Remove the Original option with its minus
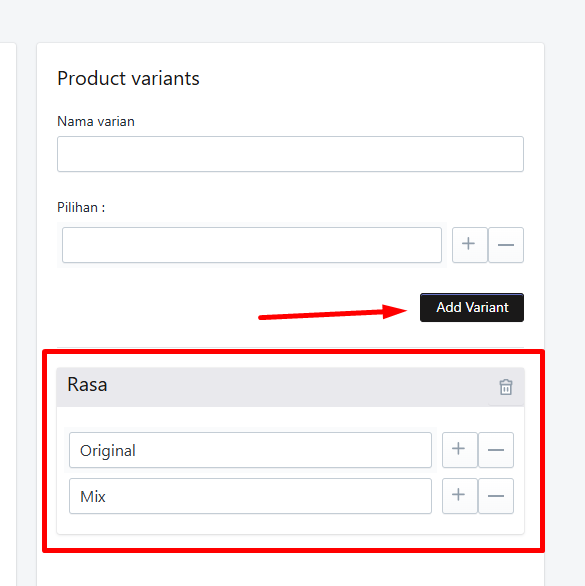 (496, 450)
